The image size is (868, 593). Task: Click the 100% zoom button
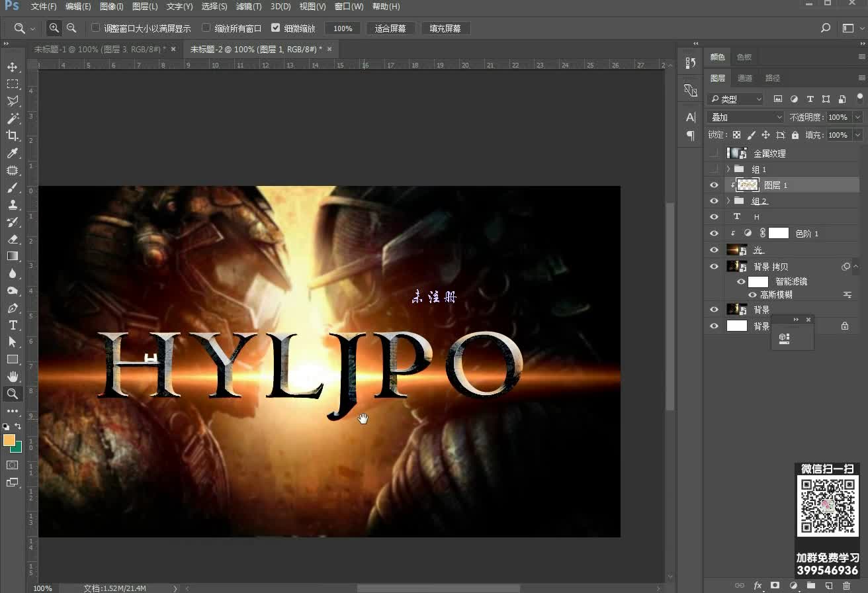pyautogui.click(x=343, y=28)
